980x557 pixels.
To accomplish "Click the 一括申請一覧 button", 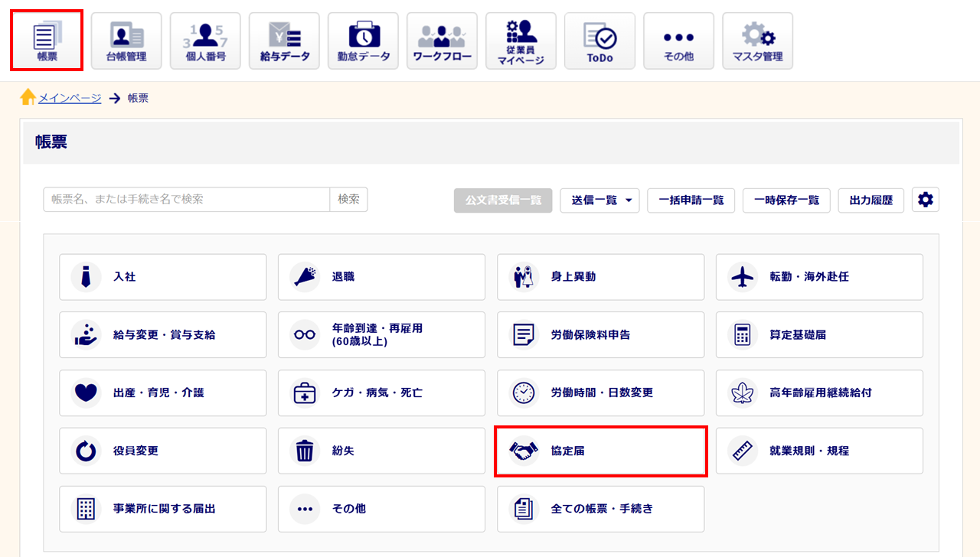I will 691,200.
